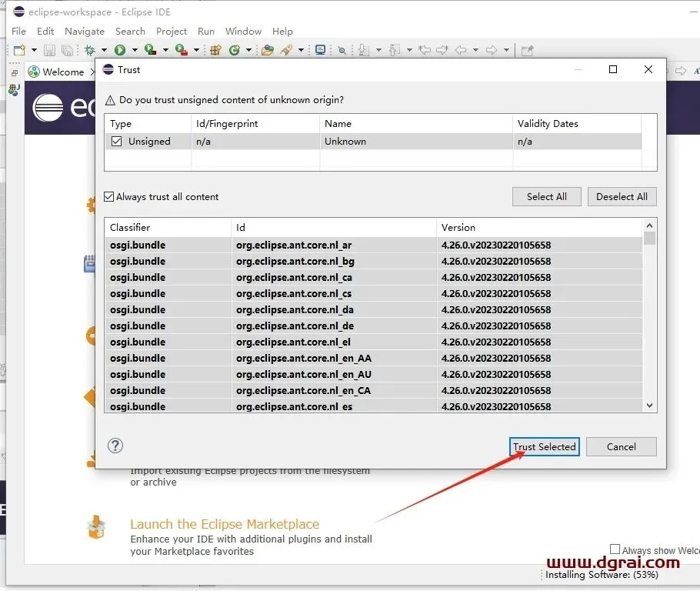Select row org.eclipse.ant.core.nl_cs
Viewport: 700px width, 591px height.
point(374,293)
